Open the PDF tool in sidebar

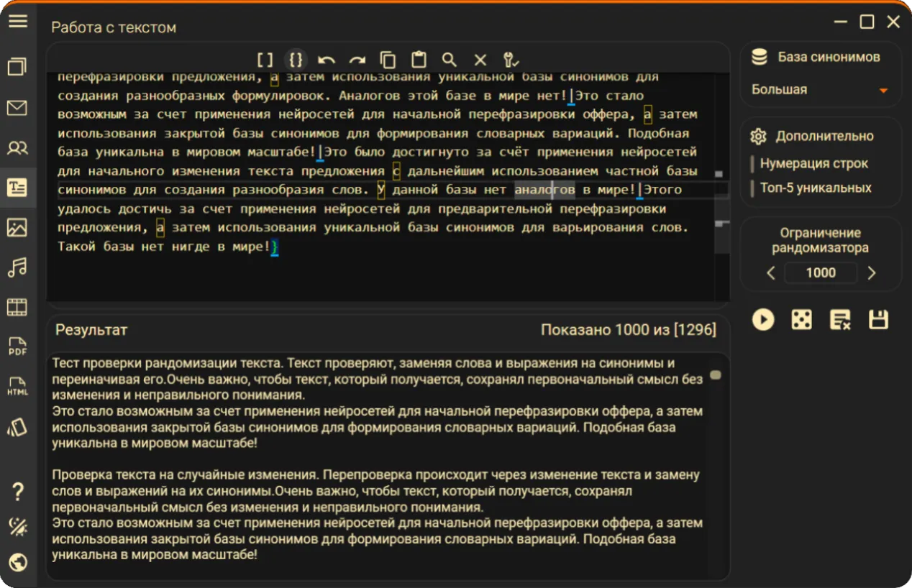click(17, 347)
